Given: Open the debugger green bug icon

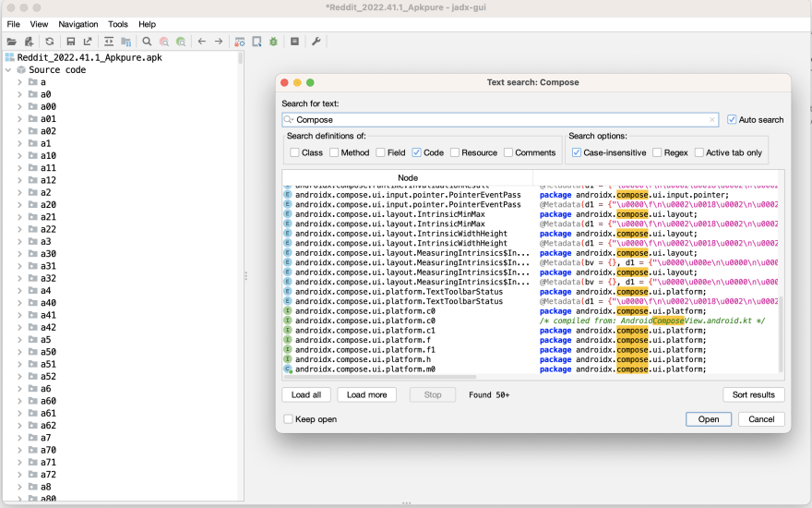Looking at the screenshot, I should pyautogui.click(x=273, y=42).
